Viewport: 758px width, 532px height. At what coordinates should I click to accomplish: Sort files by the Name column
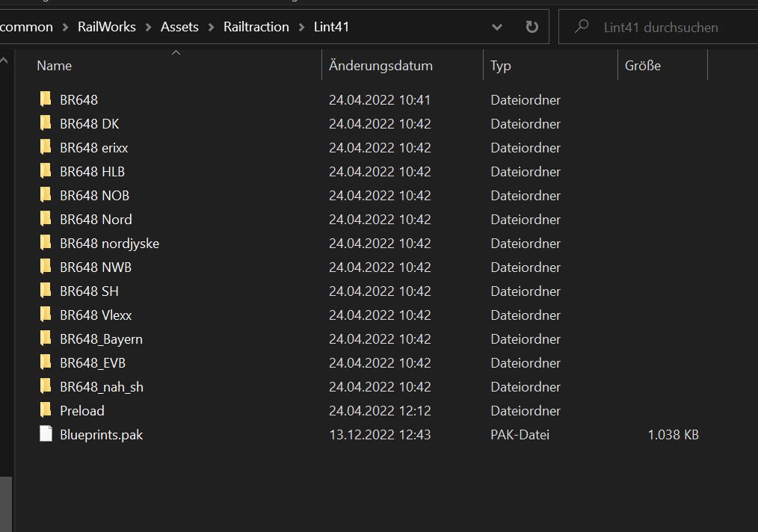tap(55, 66)
